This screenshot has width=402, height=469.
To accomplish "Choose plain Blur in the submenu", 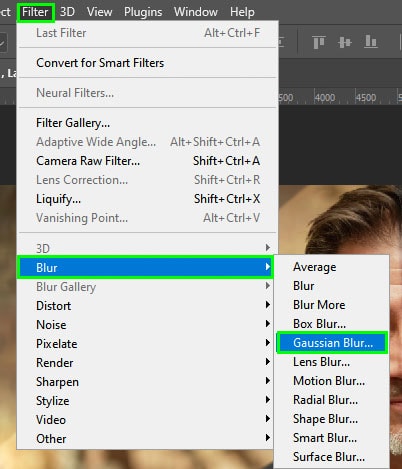I will tap(332, 286).
